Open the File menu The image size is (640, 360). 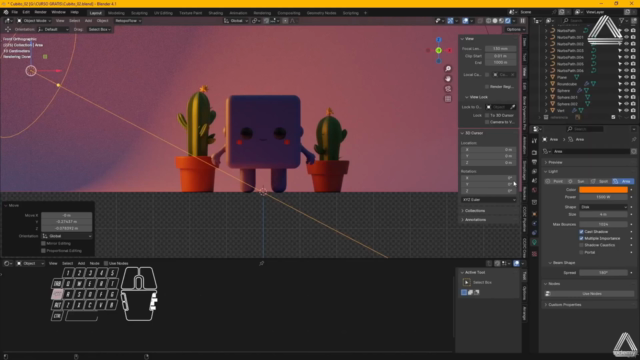point(14,12)
